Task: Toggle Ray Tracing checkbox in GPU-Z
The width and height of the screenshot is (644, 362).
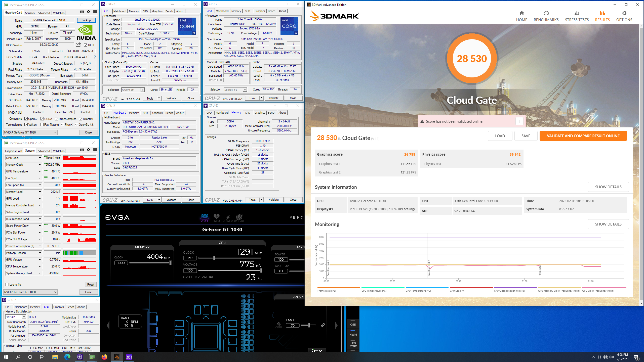Action: [42, 124]
